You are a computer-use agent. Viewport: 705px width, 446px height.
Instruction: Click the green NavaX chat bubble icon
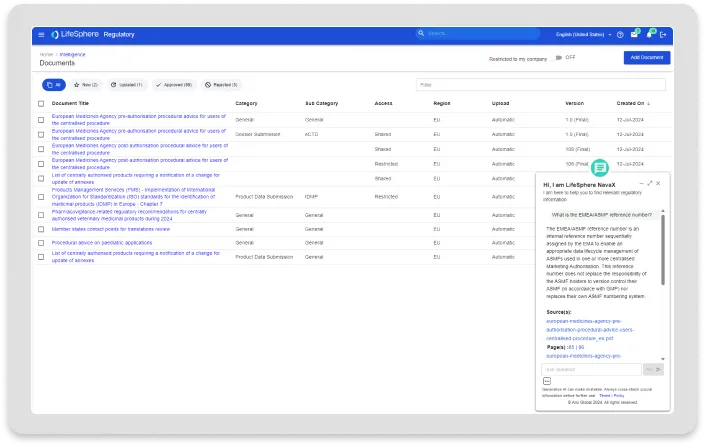click(600, 168)
